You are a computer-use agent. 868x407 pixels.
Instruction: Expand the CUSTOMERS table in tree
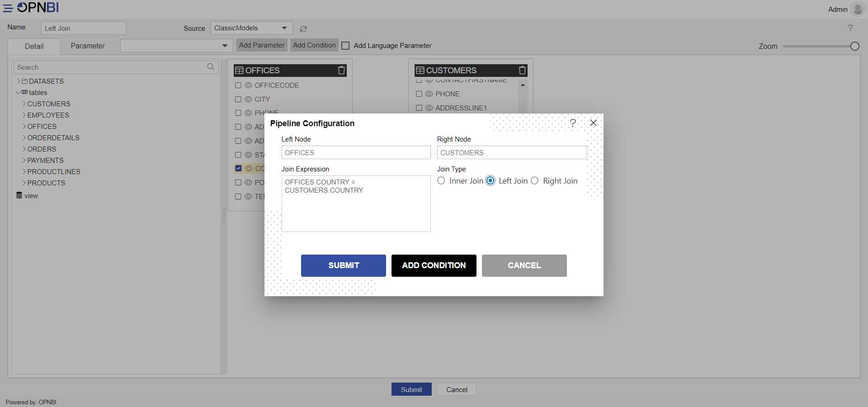coord(24,104)
